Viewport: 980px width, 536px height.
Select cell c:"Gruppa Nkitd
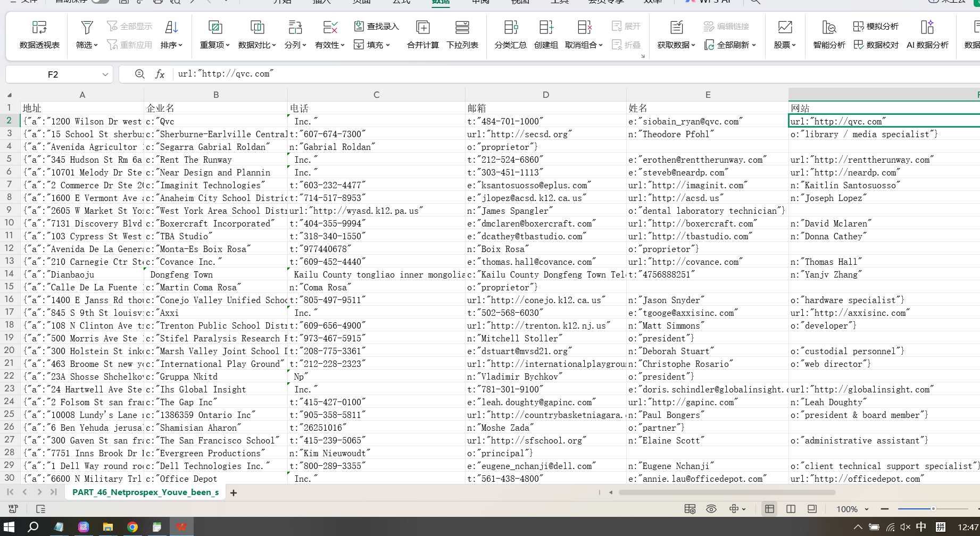pyautogui.click(x=215, y=376)
